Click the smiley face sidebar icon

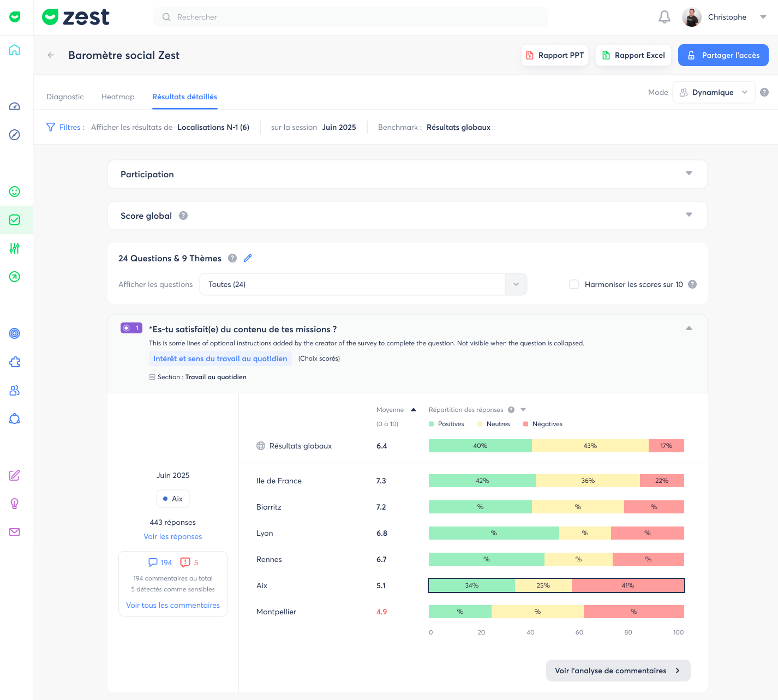pos(15,192)
